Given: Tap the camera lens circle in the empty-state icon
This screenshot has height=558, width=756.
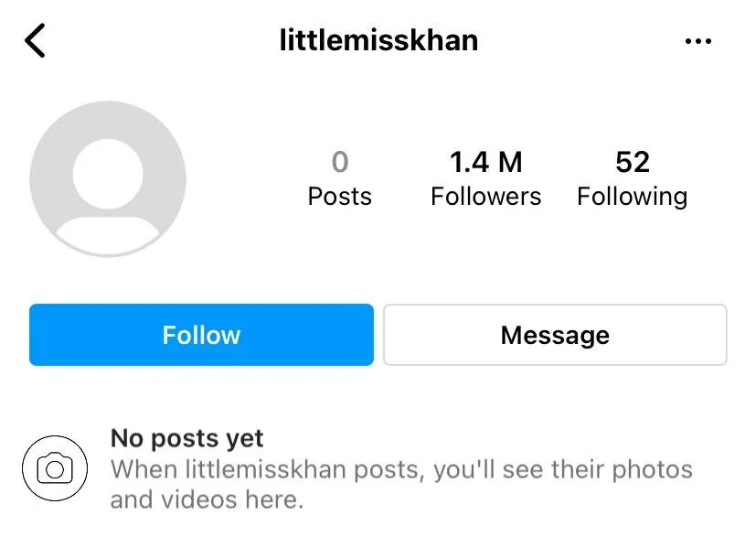Looking at the screenshot, I should [55, 470].
